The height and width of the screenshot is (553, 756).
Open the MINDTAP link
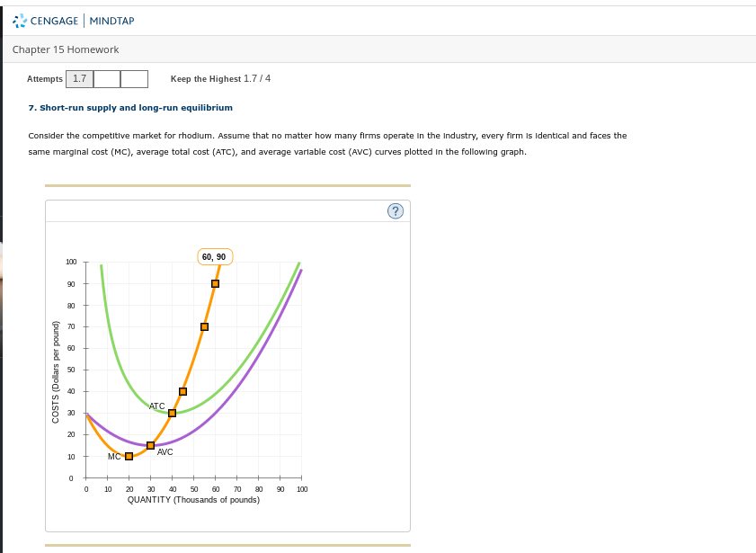(112, 20)
